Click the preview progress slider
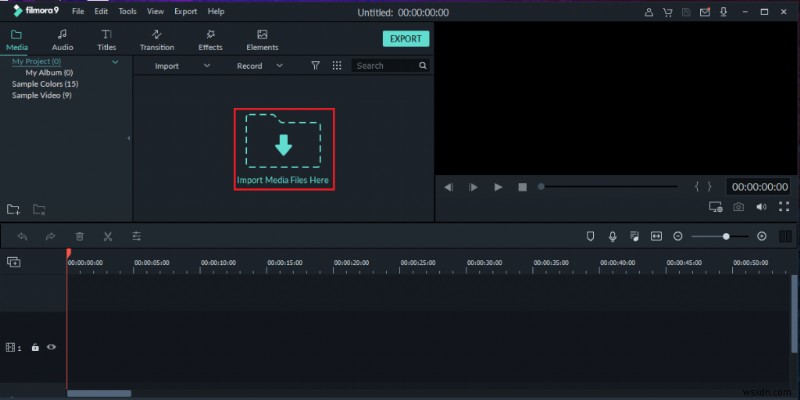This screenshot has width=800, height=400. [608, 187]
